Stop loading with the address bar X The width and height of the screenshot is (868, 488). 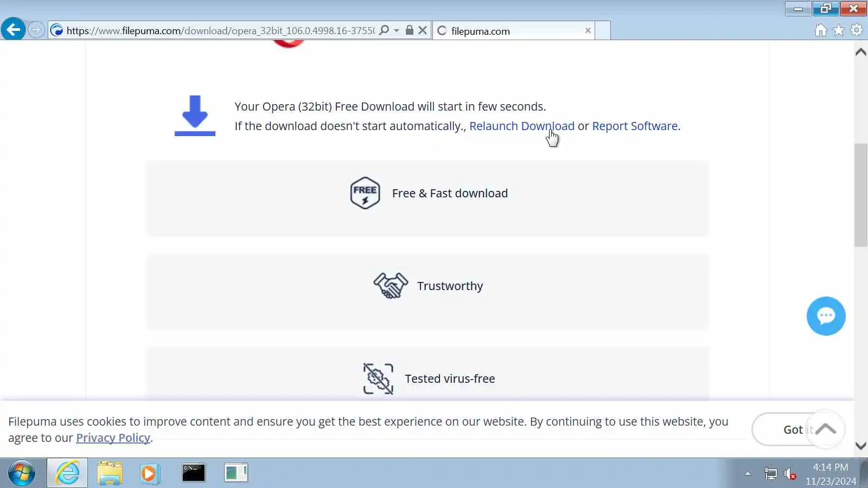tap(423, 30)
